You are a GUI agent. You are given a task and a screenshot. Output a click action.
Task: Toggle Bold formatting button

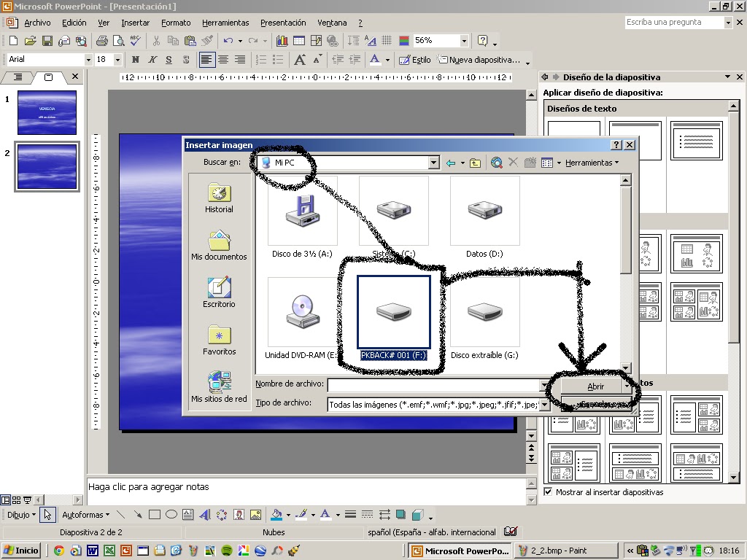click(135, 60)
